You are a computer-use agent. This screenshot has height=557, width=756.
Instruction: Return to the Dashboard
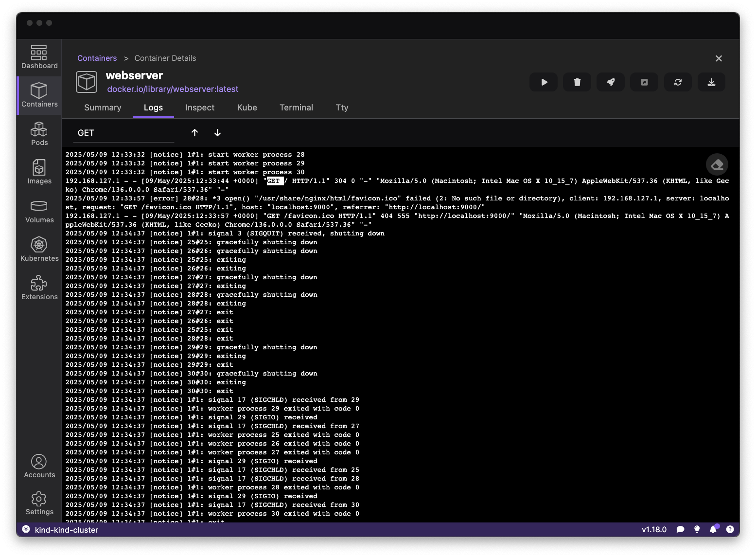coord(39,56)
